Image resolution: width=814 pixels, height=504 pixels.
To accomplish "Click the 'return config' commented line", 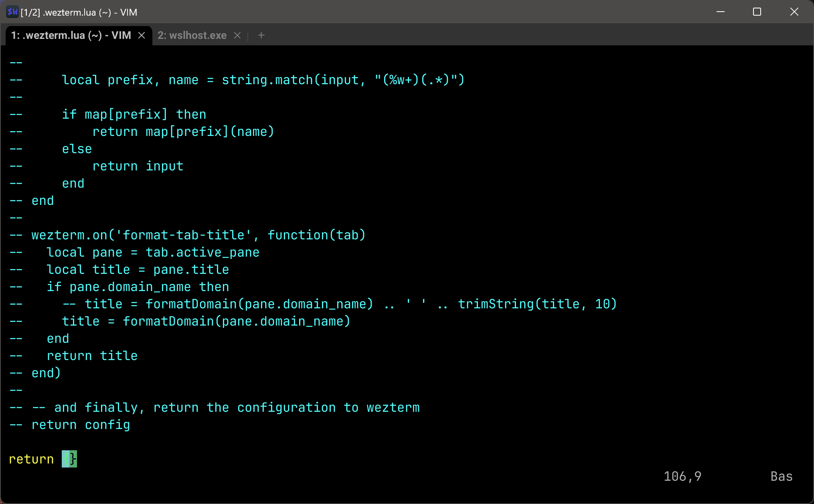I will [81, 425].
